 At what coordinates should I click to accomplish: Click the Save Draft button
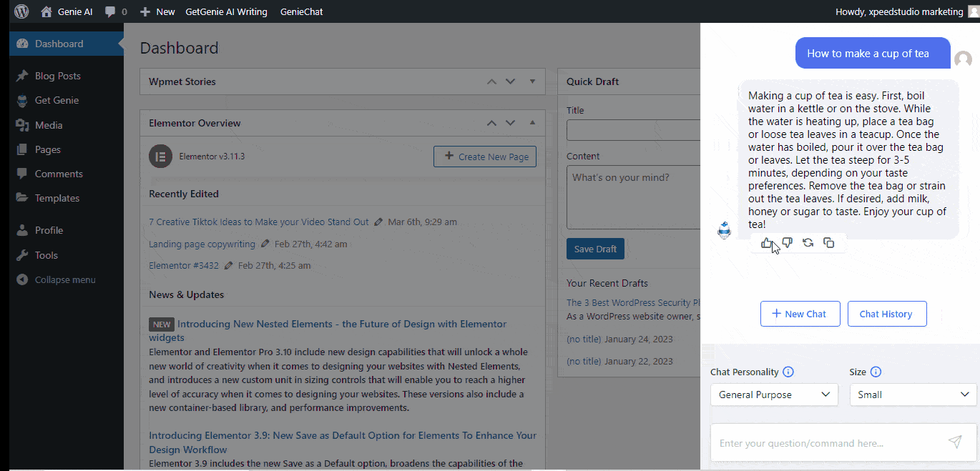pos(595,249)
